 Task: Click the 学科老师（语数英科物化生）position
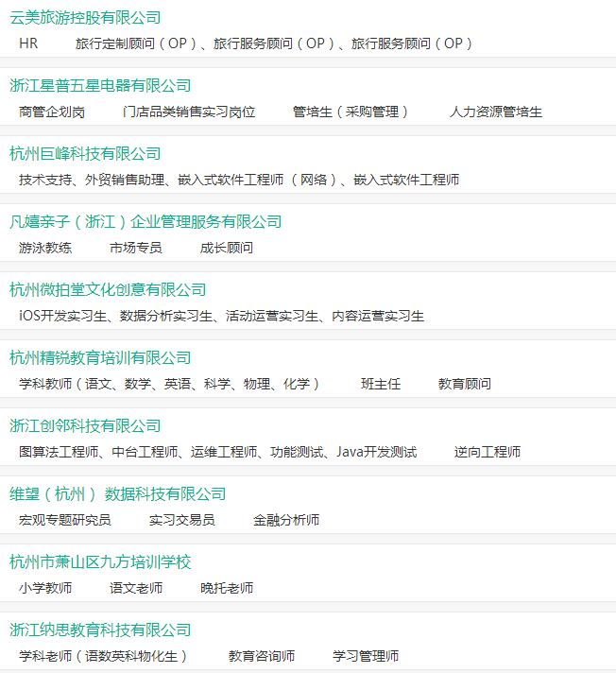click(x=103, y=656)
